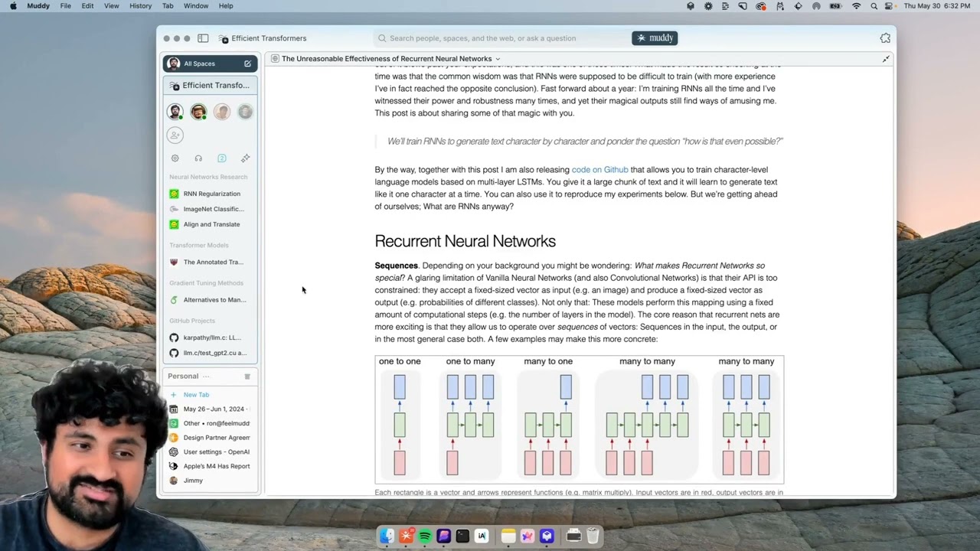The image size is (980, 551).
Task: Open the Personal section ellipsis menu
Action: (206, 377)
